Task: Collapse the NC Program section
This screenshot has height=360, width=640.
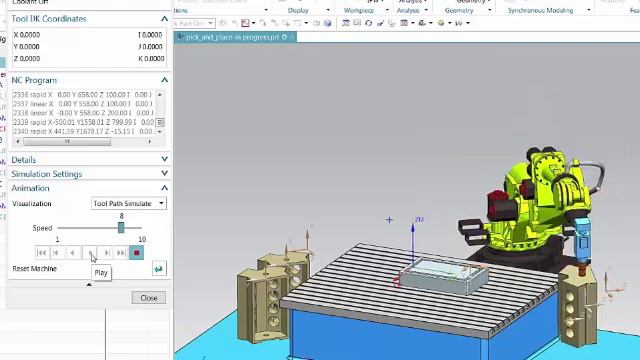Action: tap(164, 80)
